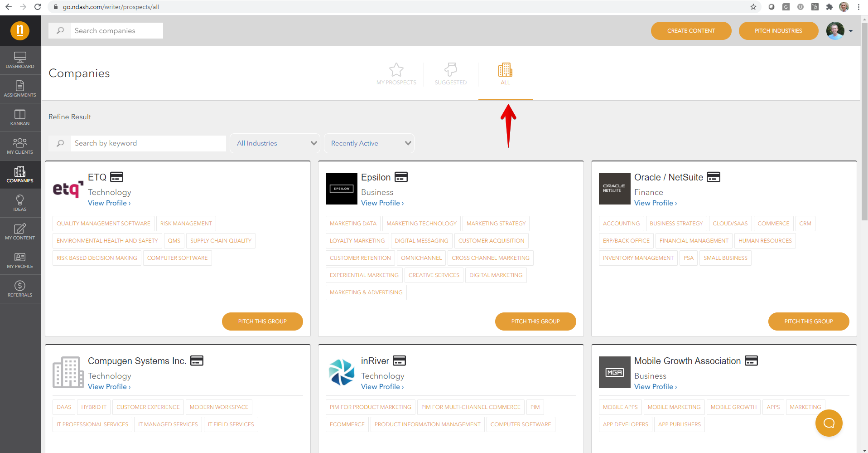Open the Ideas lightbulb icon
Image resolution: width=868 pixels, height=453 pixels.
[x=20, y=203]
